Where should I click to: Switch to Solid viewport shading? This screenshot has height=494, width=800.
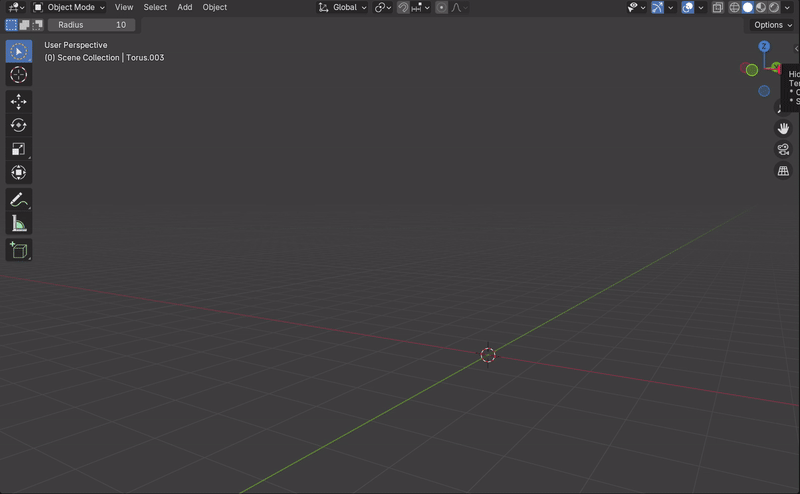(x=747, y=7)
